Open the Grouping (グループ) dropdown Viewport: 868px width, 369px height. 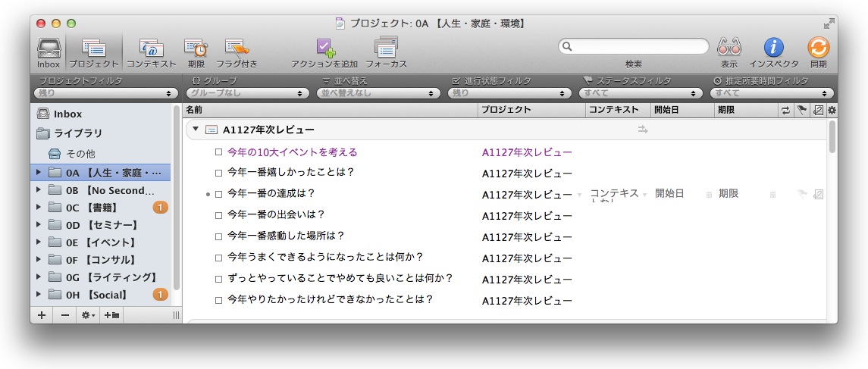pos(247,93)
